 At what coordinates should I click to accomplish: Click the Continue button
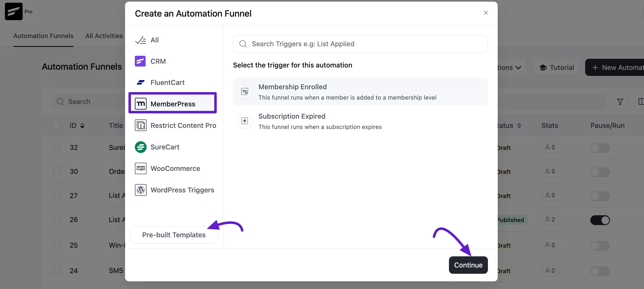[468, 265]
